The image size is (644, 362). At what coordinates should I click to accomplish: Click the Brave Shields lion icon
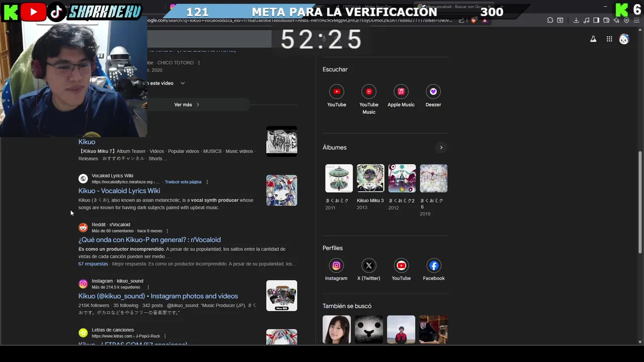473,20
